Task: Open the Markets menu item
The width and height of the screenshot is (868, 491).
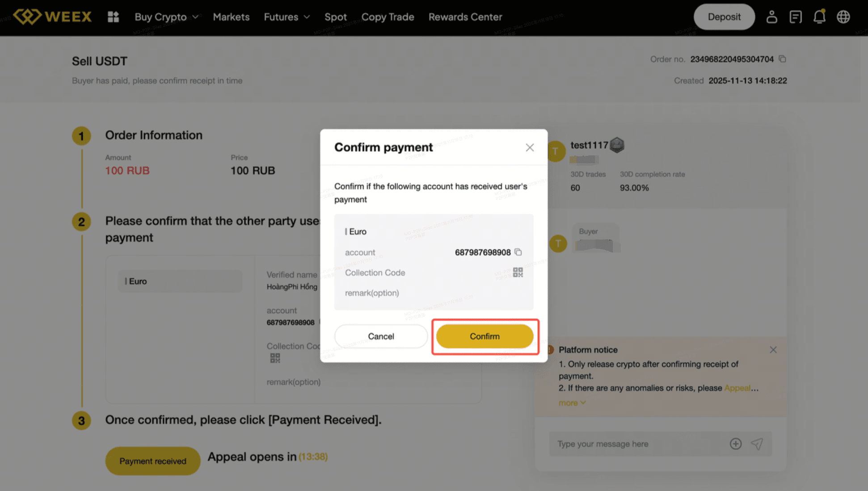Action: pos(231,17)
